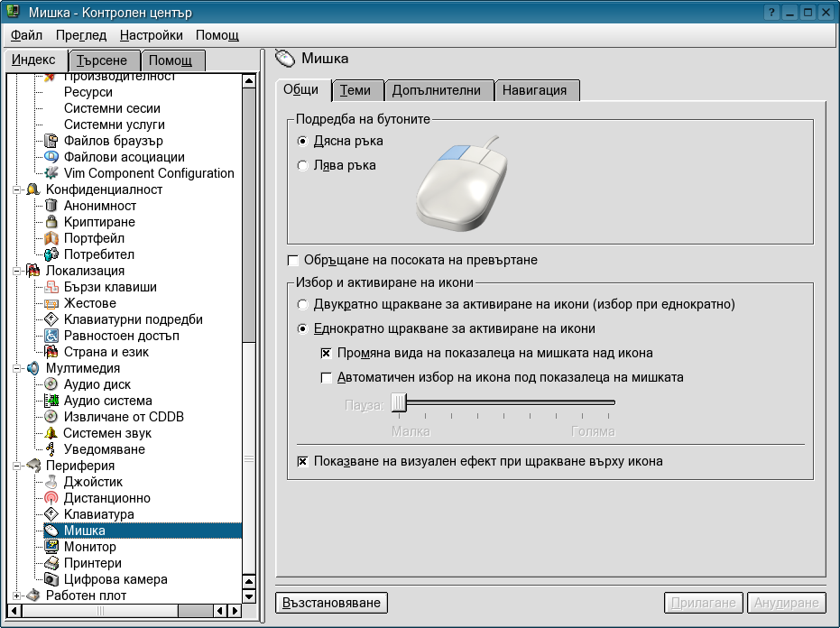Viewport: 840px width, 628px height.
Task: Open the Настройки menu
Action: [151, 35]
